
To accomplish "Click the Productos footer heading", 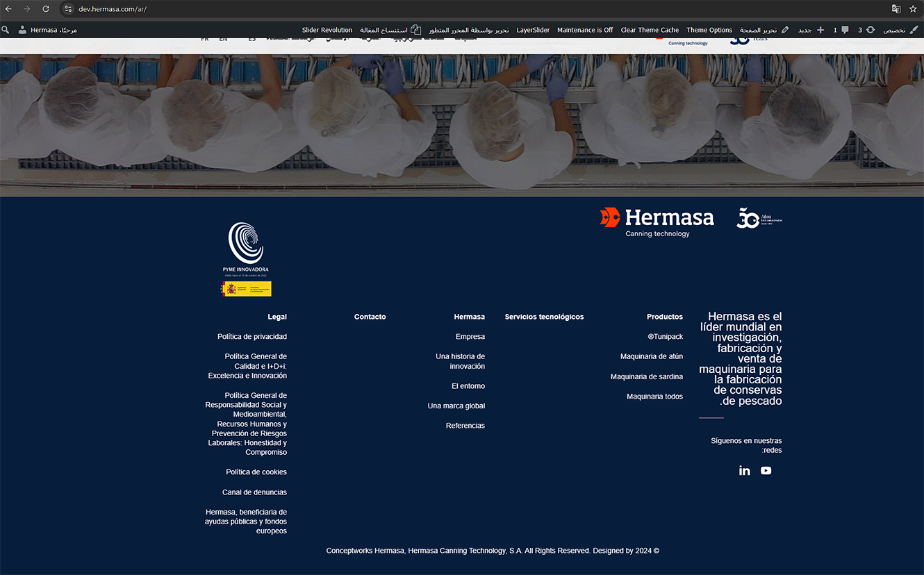I will (665, 317).
